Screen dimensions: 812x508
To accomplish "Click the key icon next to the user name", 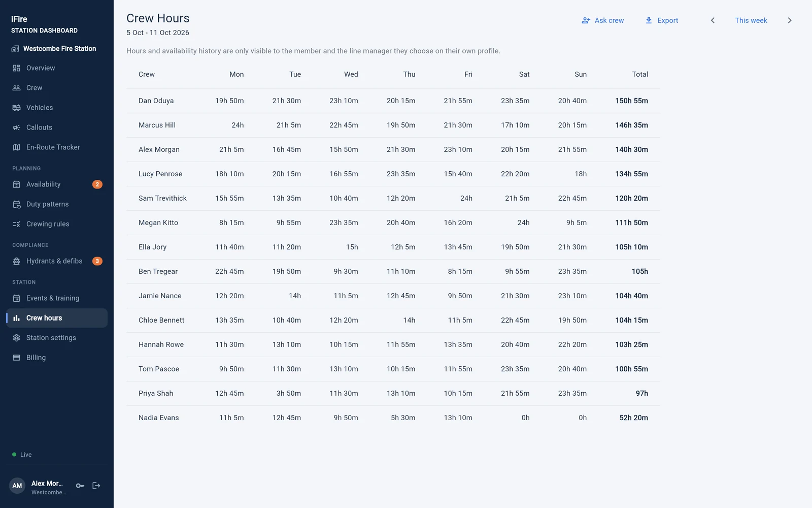I will pyautogui.click(x=80, y=486).
